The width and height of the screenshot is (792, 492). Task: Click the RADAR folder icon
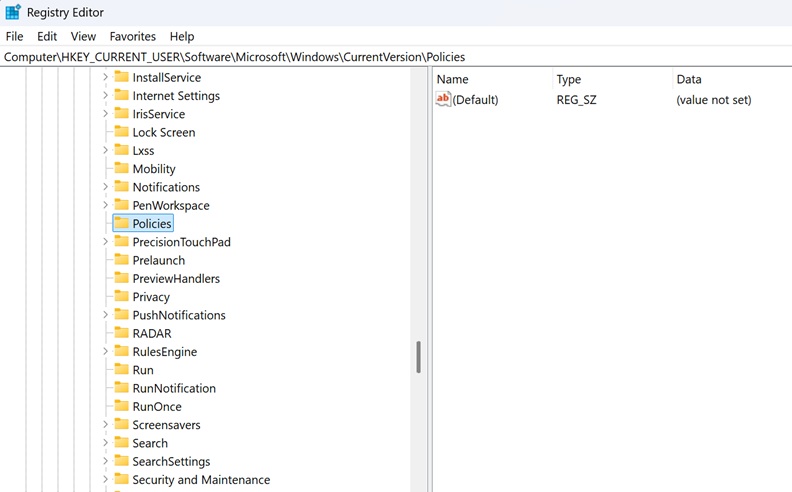(122, 334)
